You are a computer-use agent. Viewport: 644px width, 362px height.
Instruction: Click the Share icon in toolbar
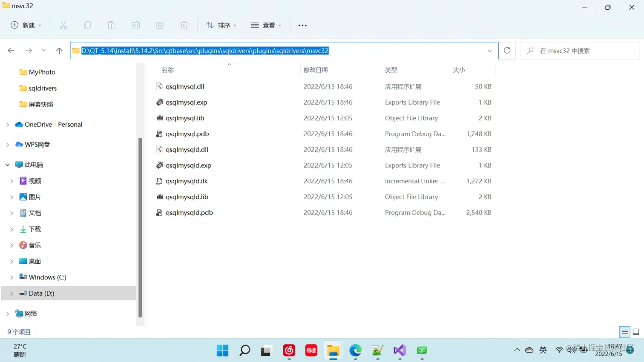coord(160,25)
